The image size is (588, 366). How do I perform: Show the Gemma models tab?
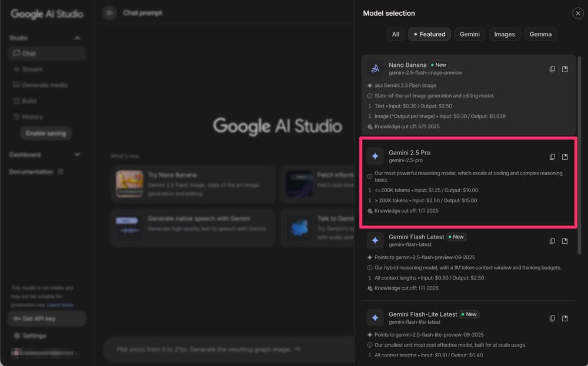(540, 34)
